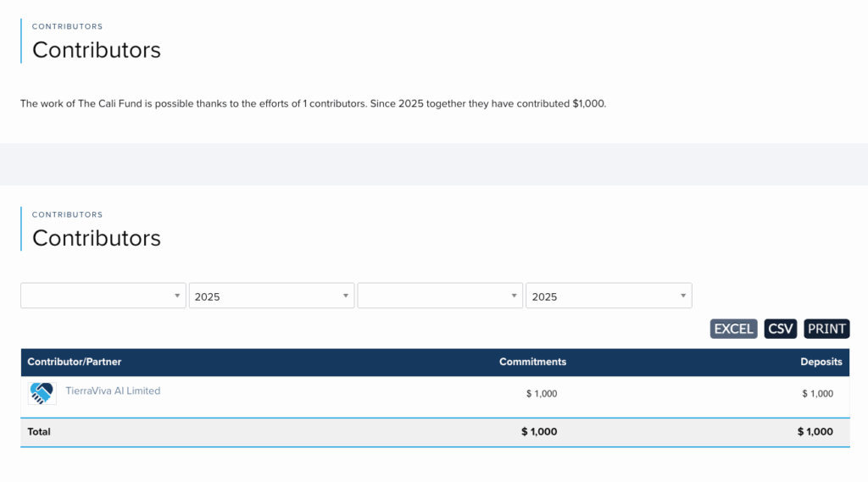Image resolution: width=868 pixels, height=482 pixels.
Task: Download data using the CSV button
Action: tap(780, 329)
